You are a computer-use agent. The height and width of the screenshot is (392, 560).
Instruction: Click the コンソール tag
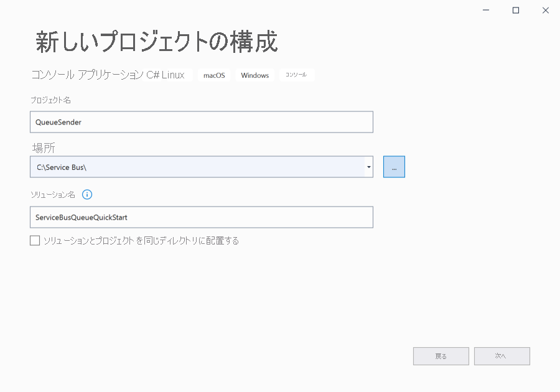[296, 75]
